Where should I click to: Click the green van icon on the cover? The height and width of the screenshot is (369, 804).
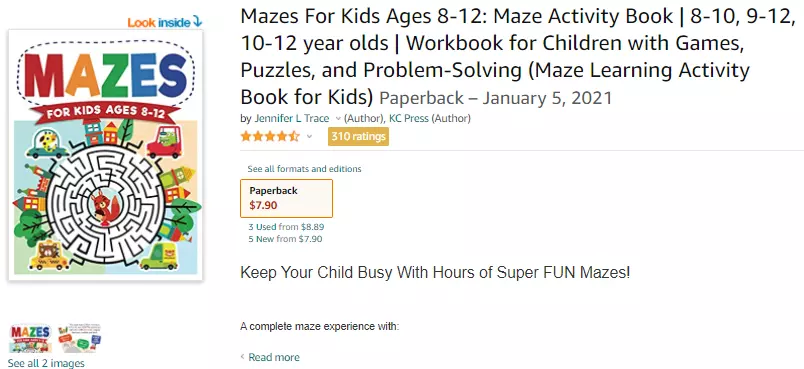(159, 256)
